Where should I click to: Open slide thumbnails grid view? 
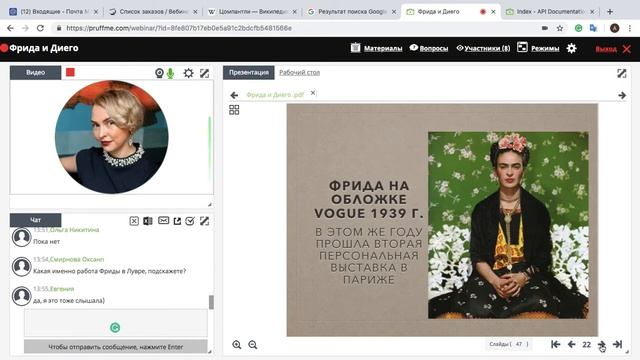[234, 110]
